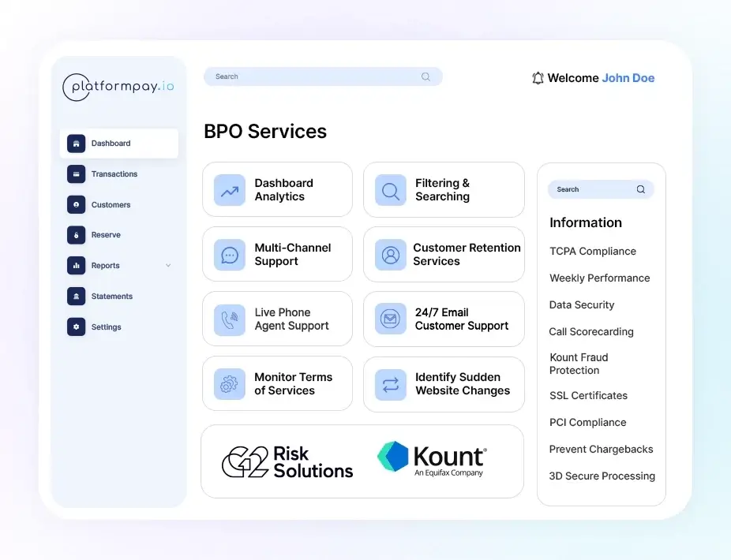
Task: Open the Kount Fraud Protection link
Action: pyautogui.click(x=579, y=364)
